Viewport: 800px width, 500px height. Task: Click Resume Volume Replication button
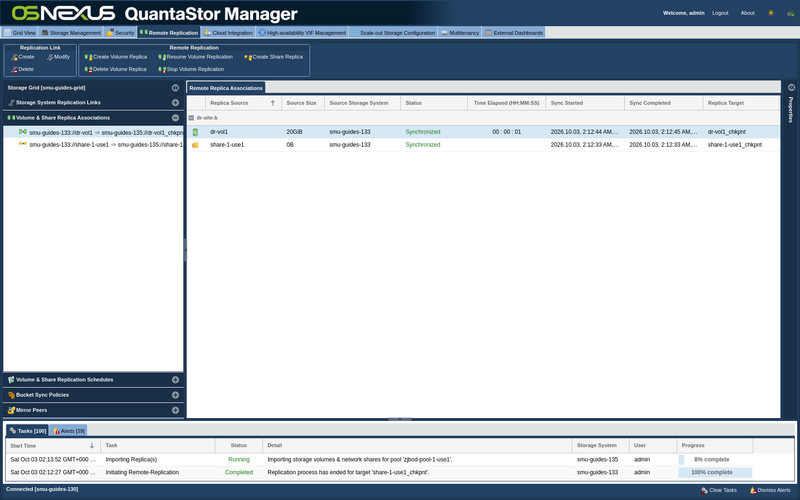tap(195, 57)
